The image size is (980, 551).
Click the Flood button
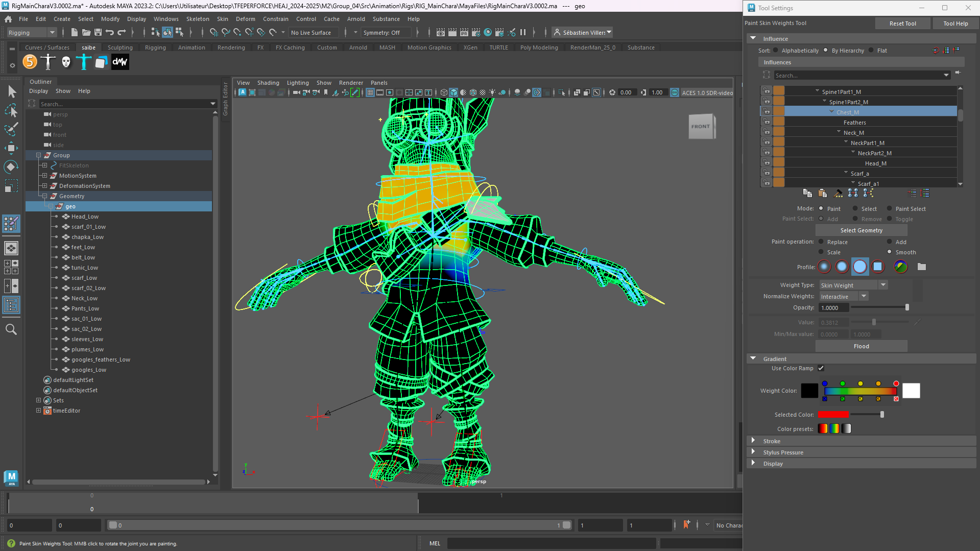(x=861, y=346)
